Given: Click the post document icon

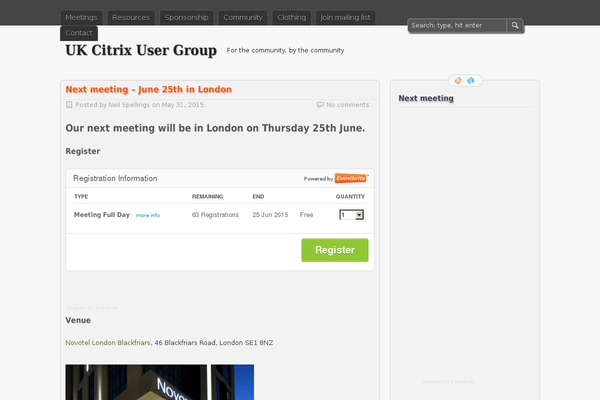Looking at the screenshot, I should pos(69,104).
